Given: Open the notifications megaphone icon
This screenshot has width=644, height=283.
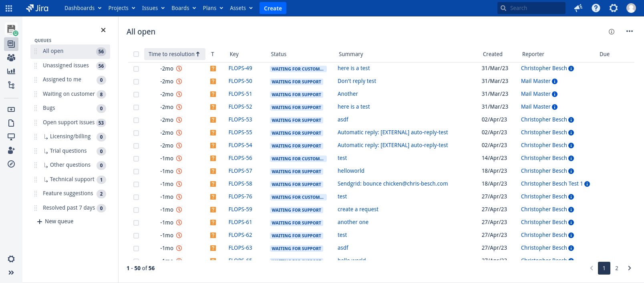Looking at the screenshot, I should click(578, 8).
